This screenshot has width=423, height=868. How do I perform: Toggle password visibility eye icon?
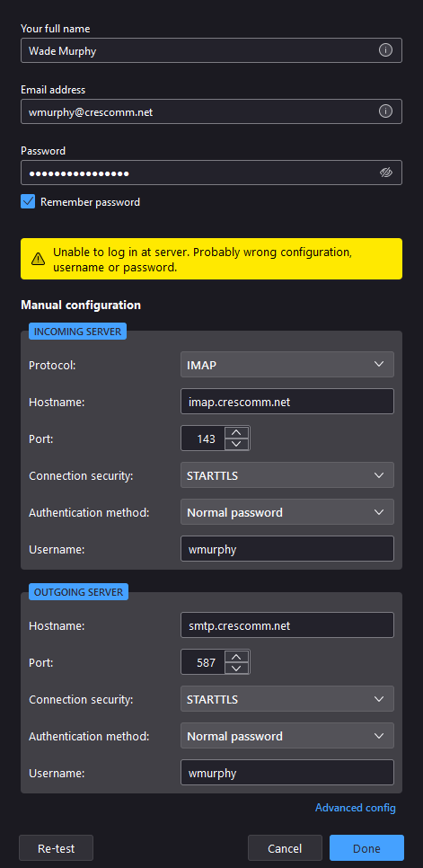[385, 173]
